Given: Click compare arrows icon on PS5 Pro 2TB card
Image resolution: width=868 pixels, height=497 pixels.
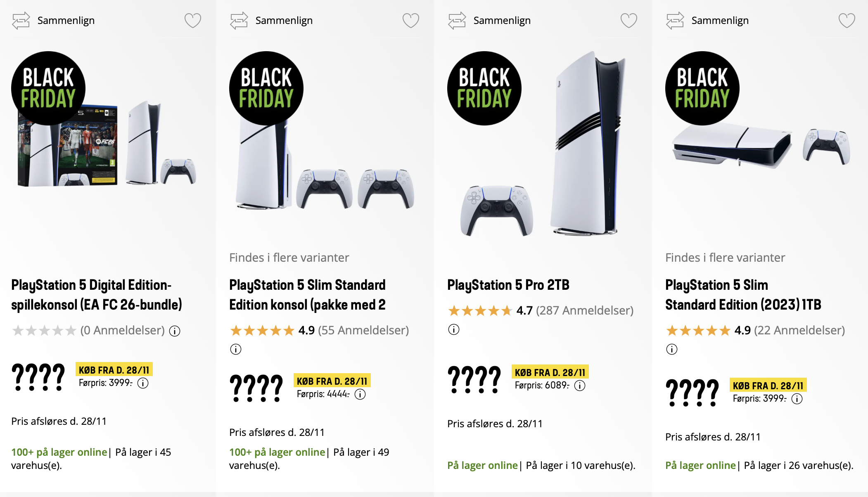Looking at the screenshot, I should [x=457, y=21].
